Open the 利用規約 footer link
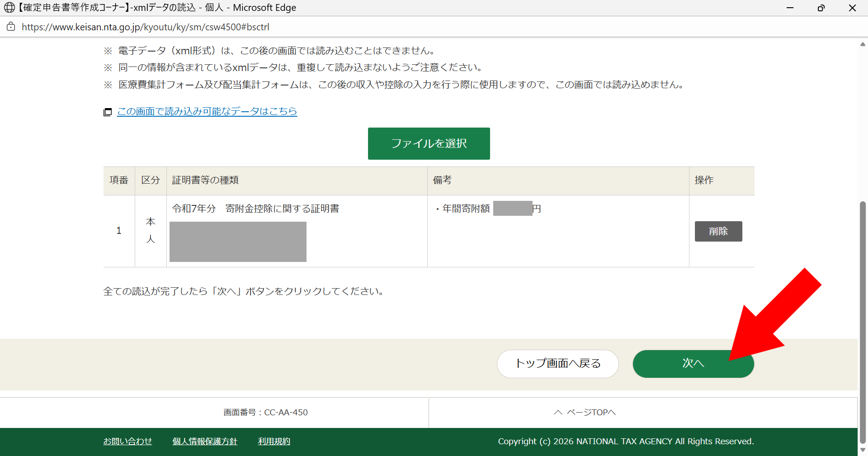This screenshot has width=868, height=456. [274, 441]
